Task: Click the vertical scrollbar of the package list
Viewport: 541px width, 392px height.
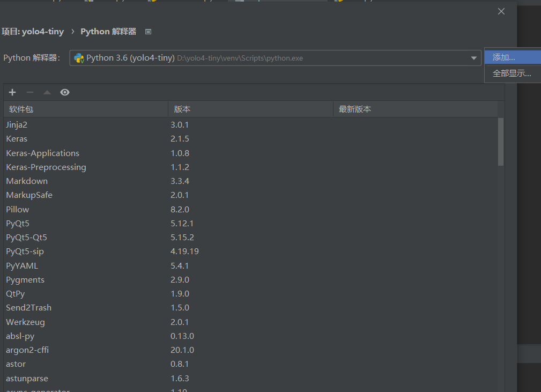Action: (500, 142)
